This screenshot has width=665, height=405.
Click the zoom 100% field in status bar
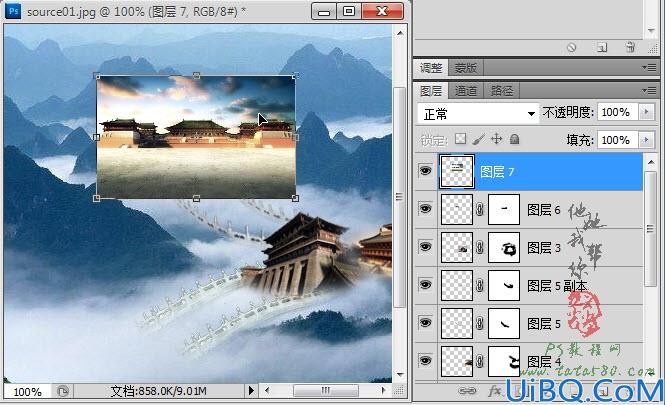[28, 391]
